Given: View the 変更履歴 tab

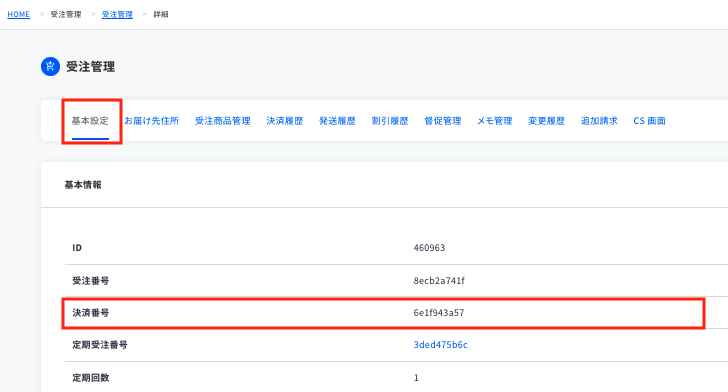Looking at the screenshot, I should coord(546,121).
